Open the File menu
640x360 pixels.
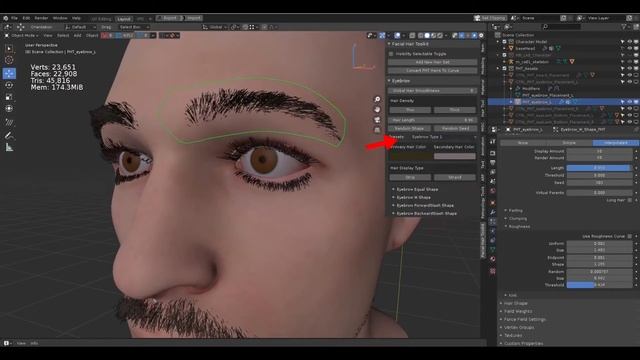(14, 18)
